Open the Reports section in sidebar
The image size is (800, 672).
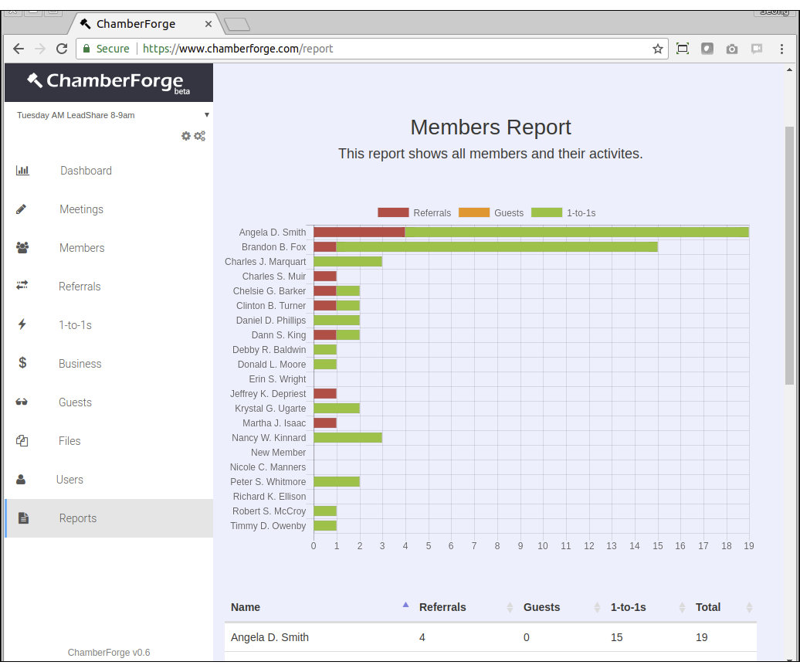click(x=77, y=518)
